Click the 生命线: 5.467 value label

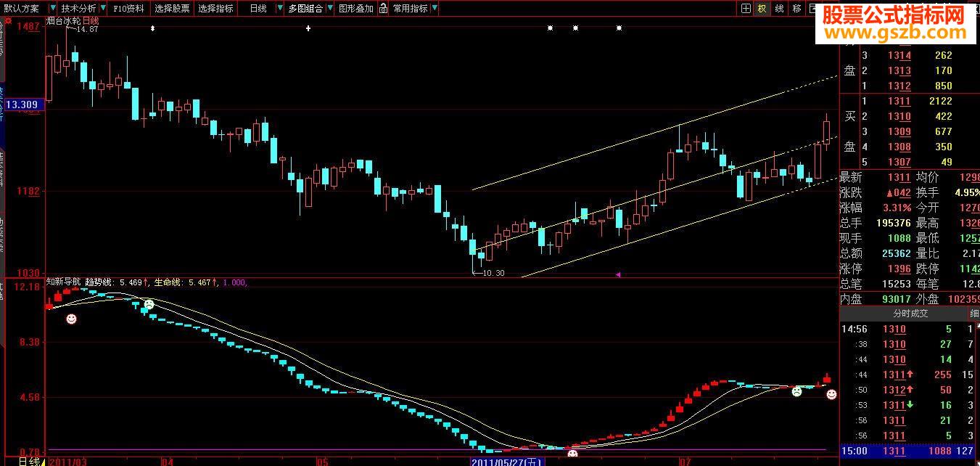click(187, 282)
